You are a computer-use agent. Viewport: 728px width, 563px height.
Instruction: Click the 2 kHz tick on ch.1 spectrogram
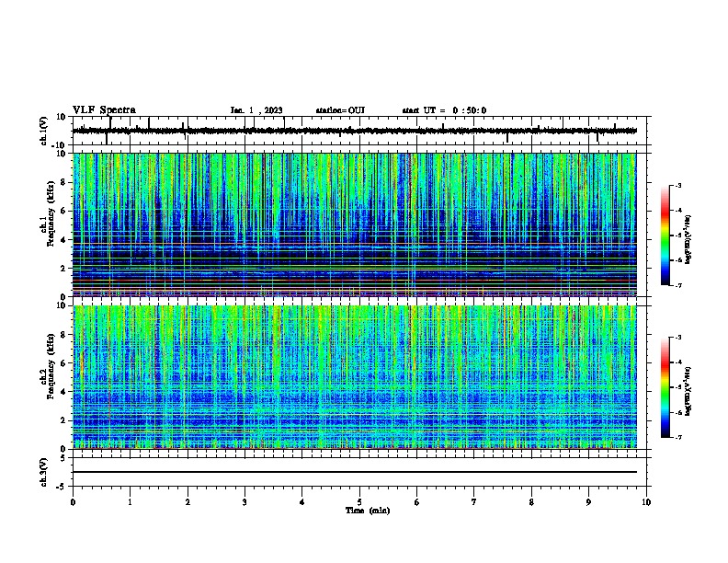[63, 269]
